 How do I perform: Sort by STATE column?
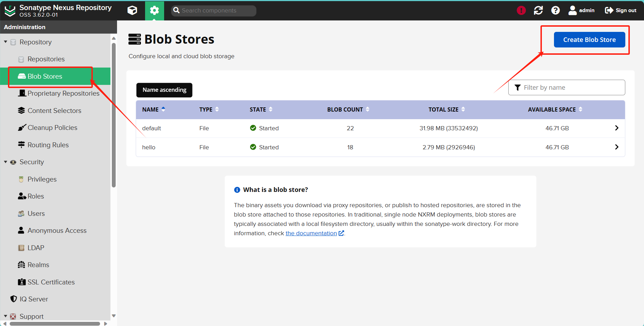point(261,109)
